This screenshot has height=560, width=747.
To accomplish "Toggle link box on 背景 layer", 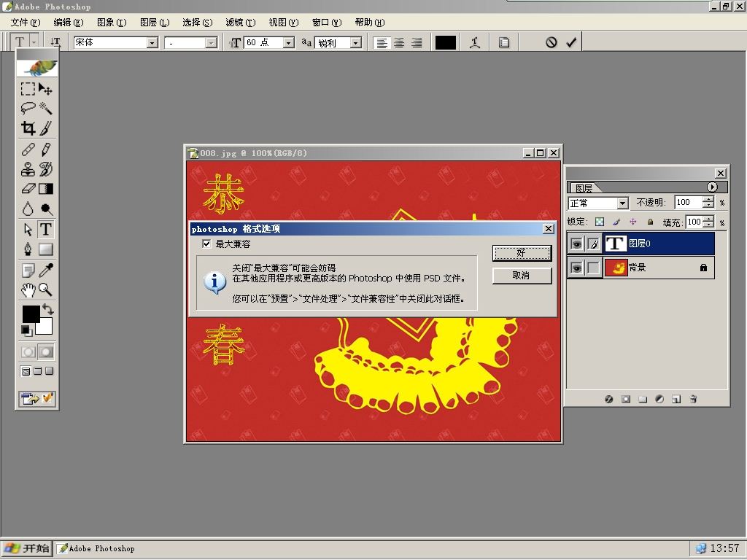I will point(594,268).
